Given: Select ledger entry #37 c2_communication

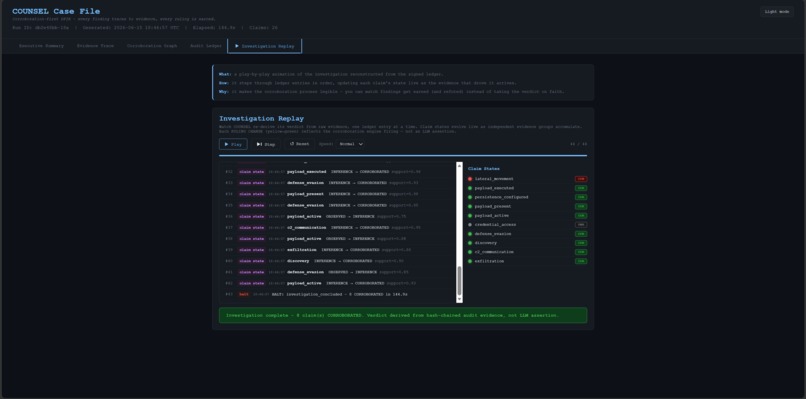Looking at the screenshot, I should coord(338,227).
